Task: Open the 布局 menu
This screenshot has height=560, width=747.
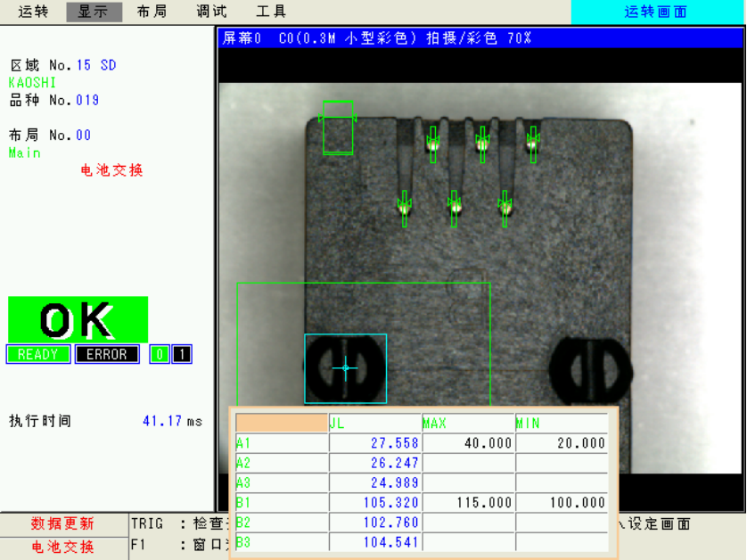Action: tap(152, 12)
